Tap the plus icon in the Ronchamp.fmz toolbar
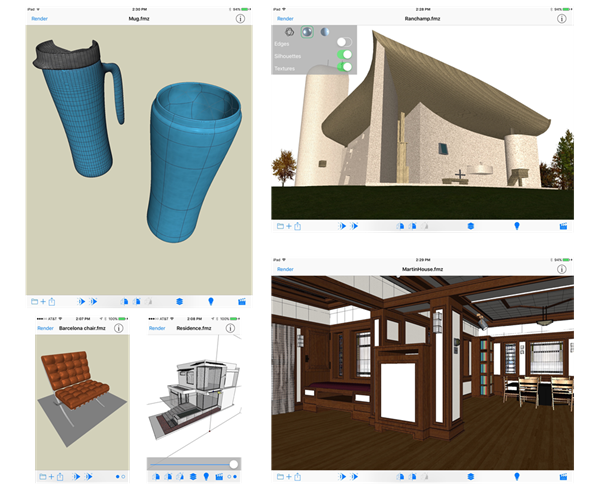The image size is (609, 490). coord(289,226)
